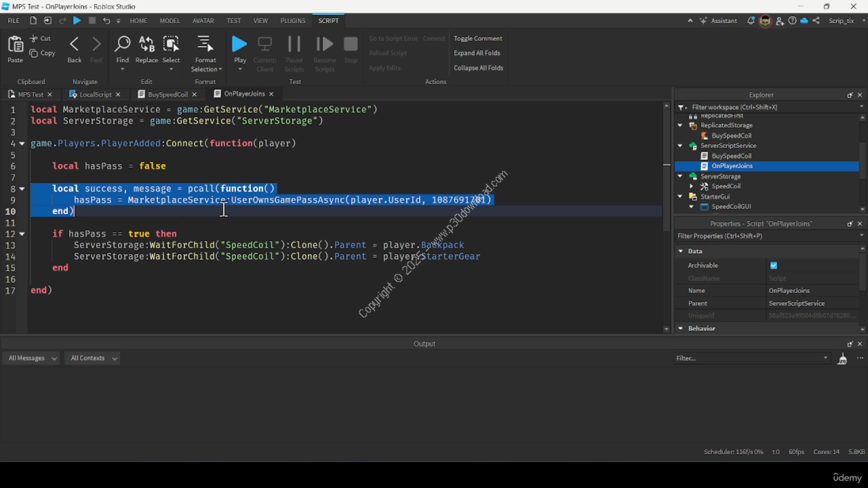
Task: Click the Cut scissors icon
Action: 33,39
